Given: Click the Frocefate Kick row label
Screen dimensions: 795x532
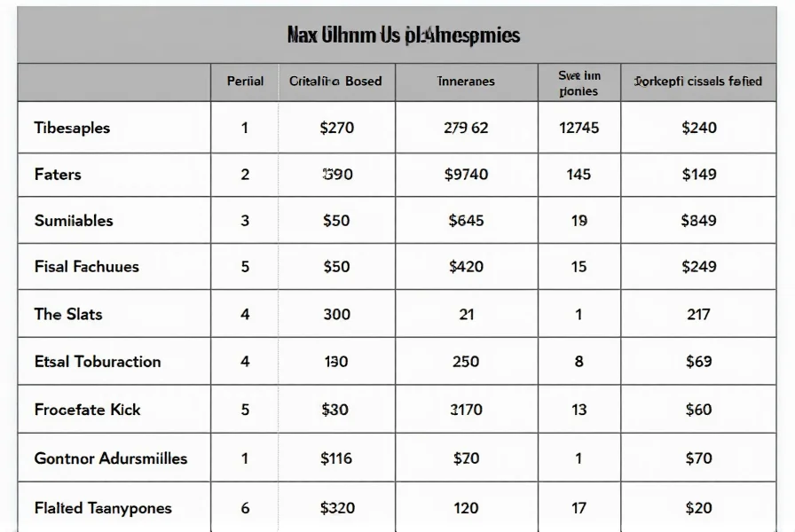Looking at the screenshot, I should click(x=87, y=410).
